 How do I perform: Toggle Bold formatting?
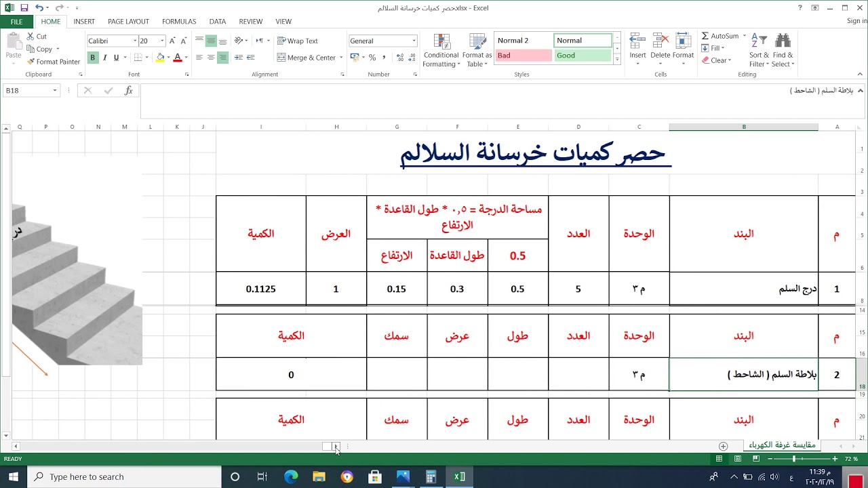pyautogui.click(x=93, y=58)
